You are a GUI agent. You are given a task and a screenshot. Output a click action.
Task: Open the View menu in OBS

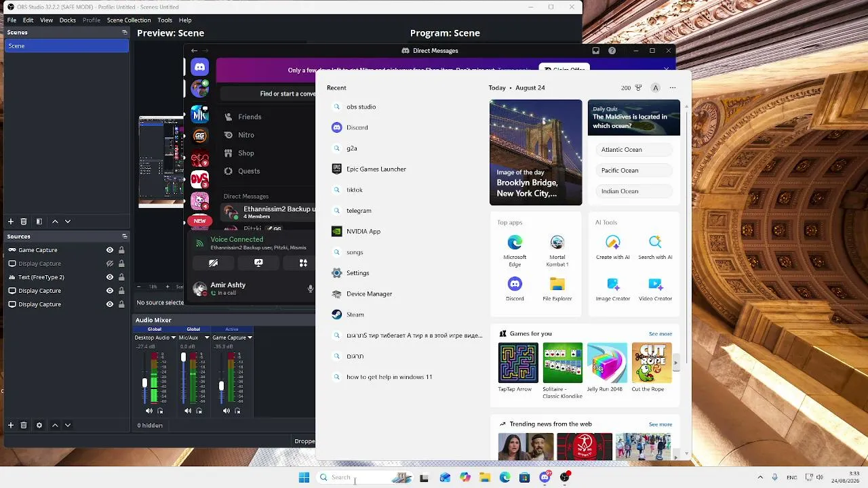point(46,20)
